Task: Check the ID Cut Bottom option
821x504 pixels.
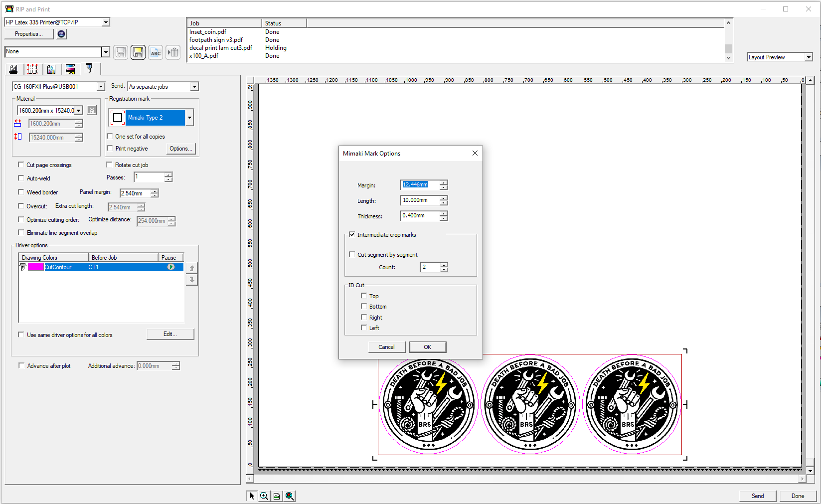Action: (x=364, y=306)
